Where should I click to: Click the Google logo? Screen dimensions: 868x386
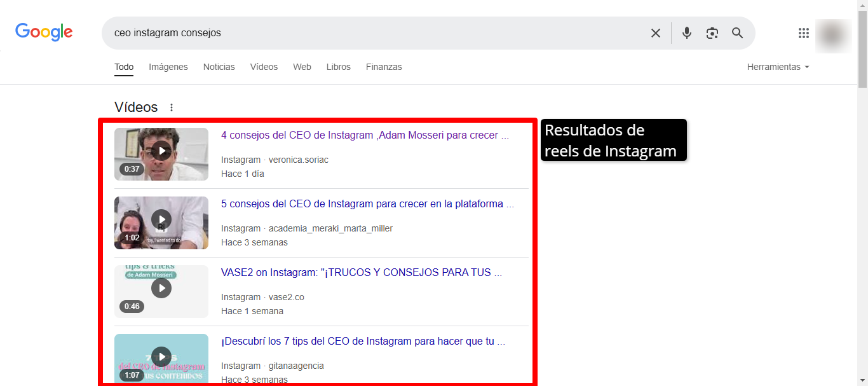click(44, 32)
